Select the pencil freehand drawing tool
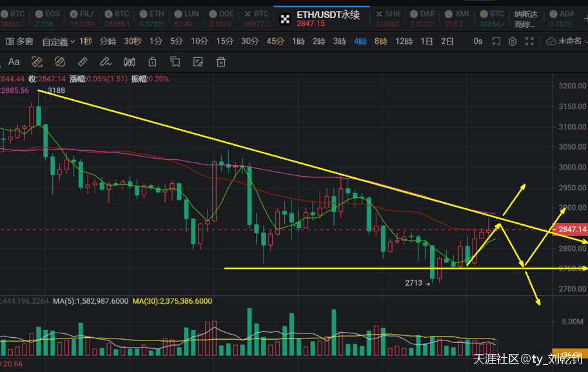 106,63
